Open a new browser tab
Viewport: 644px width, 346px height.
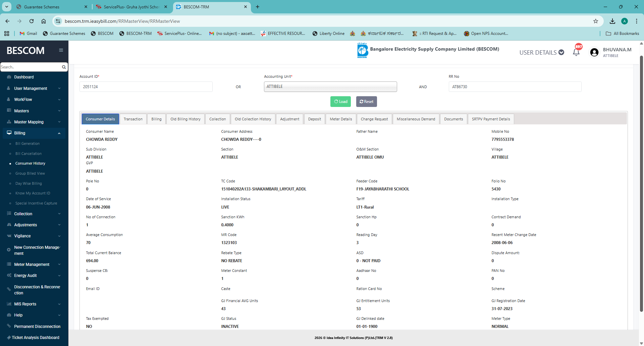258,7
